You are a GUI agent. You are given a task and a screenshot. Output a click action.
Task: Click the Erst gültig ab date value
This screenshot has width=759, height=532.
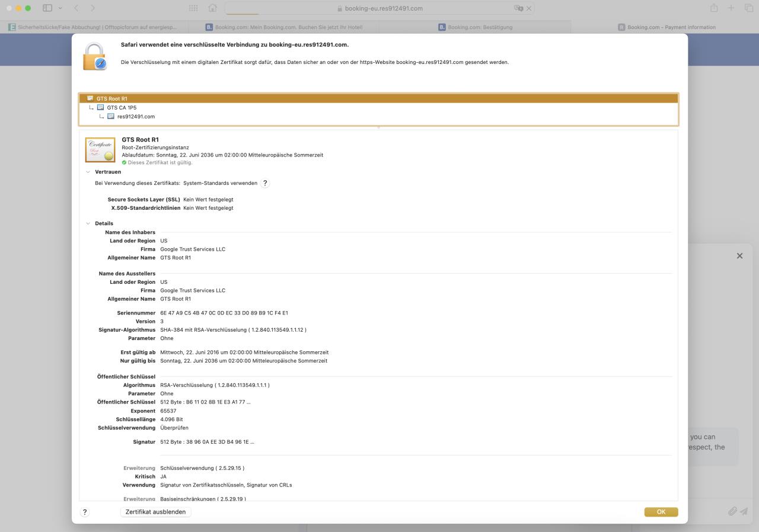click(244, 352)
